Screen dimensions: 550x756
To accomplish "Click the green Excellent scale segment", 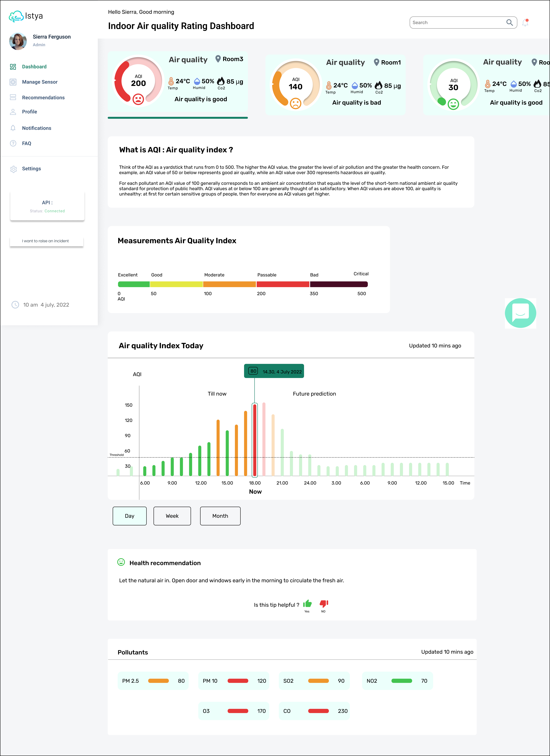I will [134, 284].
